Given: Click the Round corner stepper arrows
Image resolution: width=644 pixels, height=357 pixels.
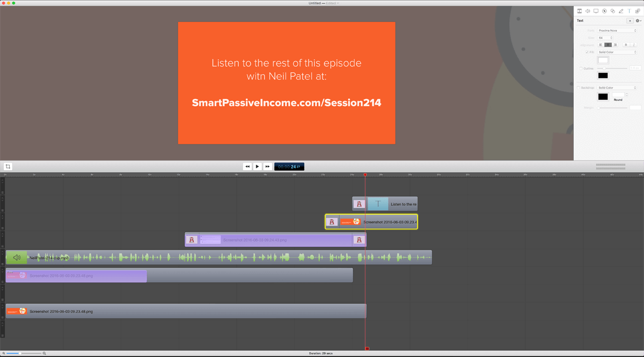Looking at the screenshot, I should point(627,94).
